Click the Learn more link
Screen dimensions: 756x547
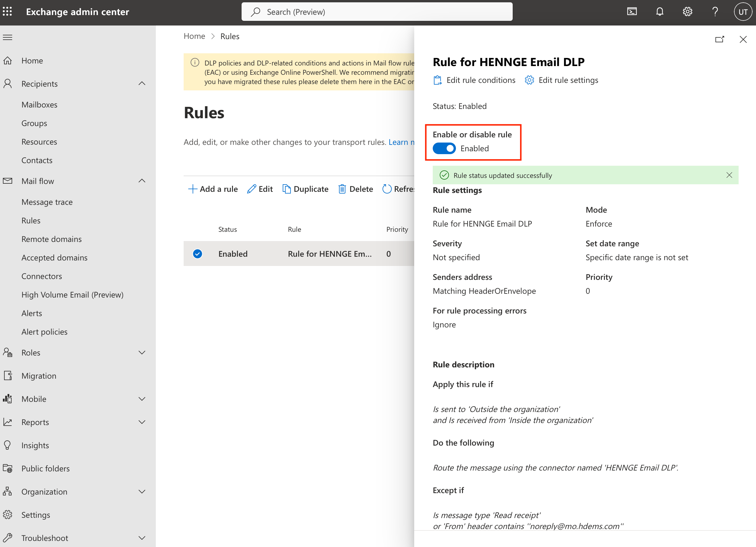coord(401,142)
